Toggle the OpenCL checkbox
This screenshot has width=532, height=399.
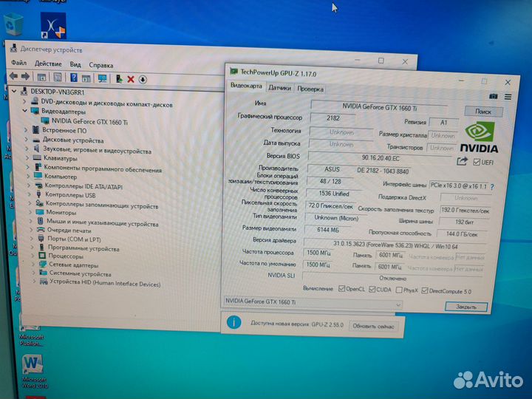341,289
